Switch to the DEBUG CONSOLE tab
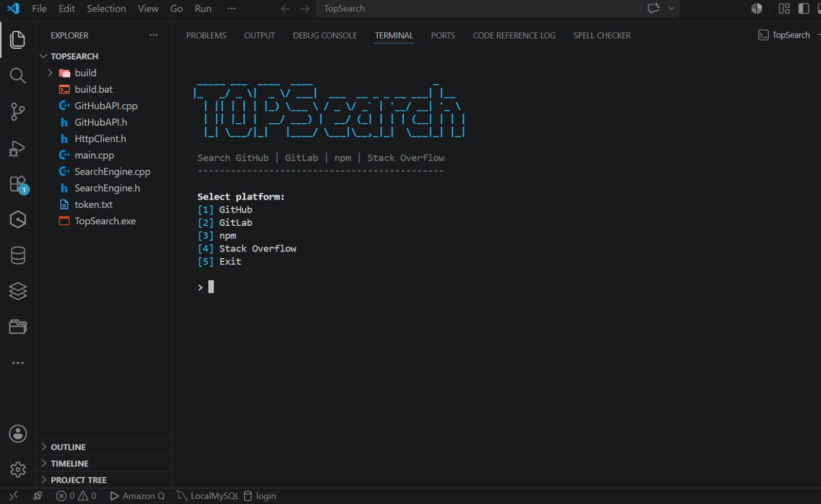821x504 pixels. (x=325, y=35)
